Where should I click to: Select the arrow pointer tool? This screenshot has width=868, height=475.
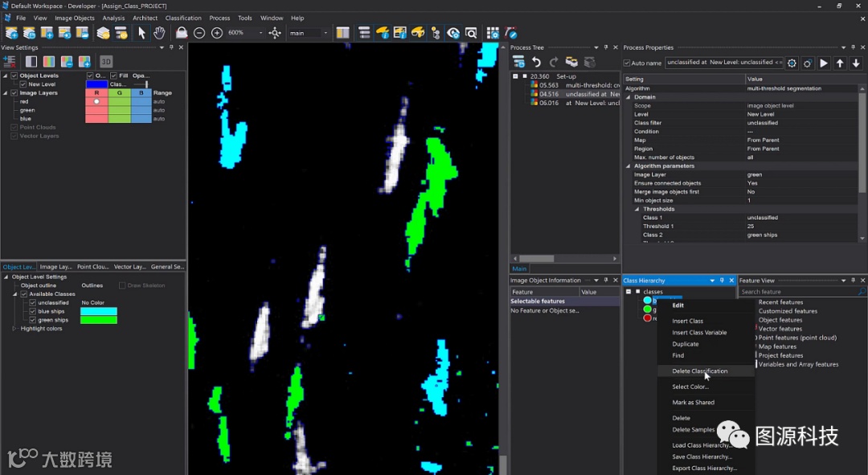coord(142,33)
